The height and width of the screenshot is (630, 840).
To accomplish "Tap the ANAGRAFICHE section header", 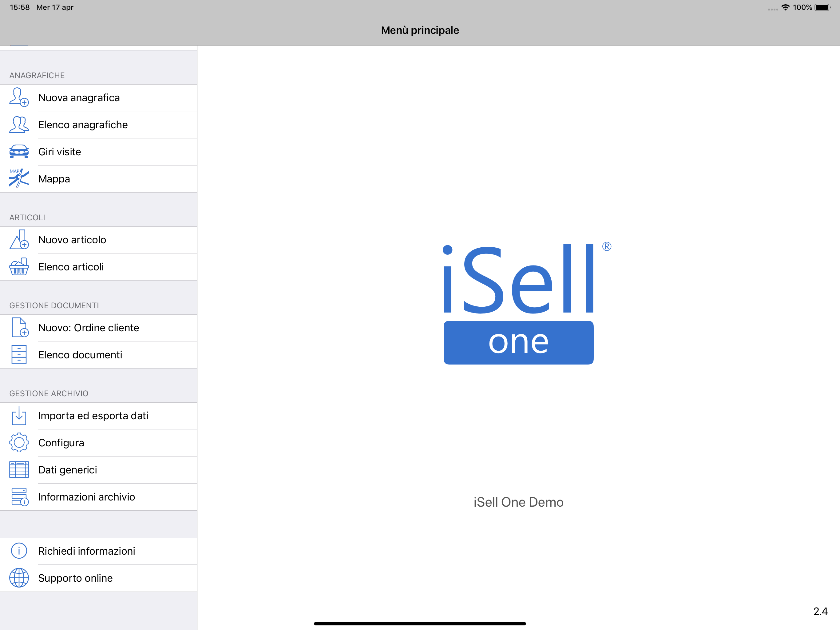I will pos(37,75).
